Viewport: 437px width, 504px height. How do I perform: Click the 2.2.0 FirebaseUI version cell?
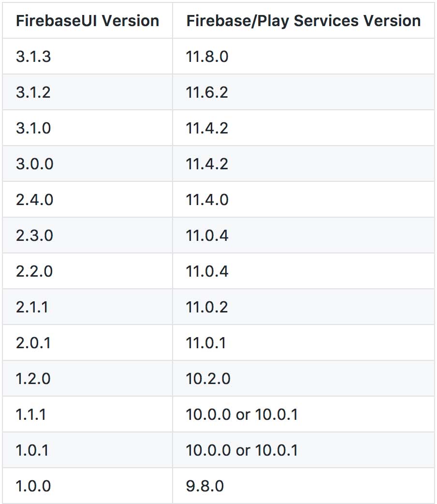34,271
